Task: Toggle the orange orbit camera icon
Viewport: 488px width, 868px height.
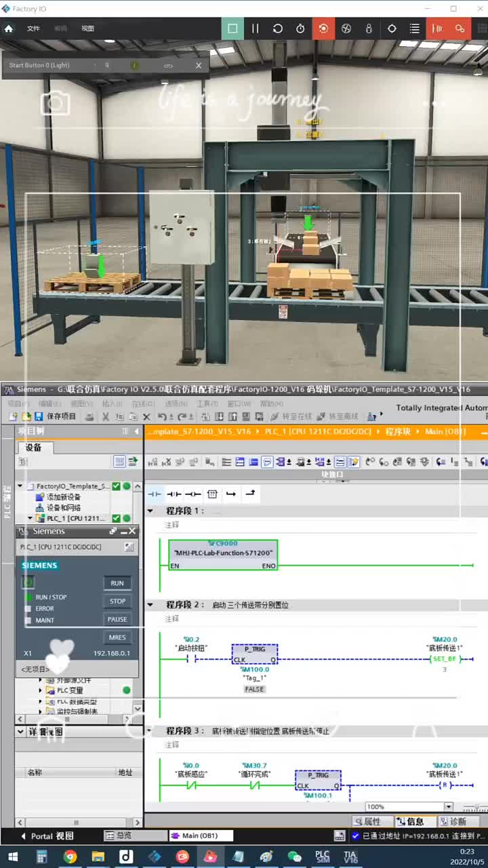Action: pyautogui.click(x=323, y=28)
